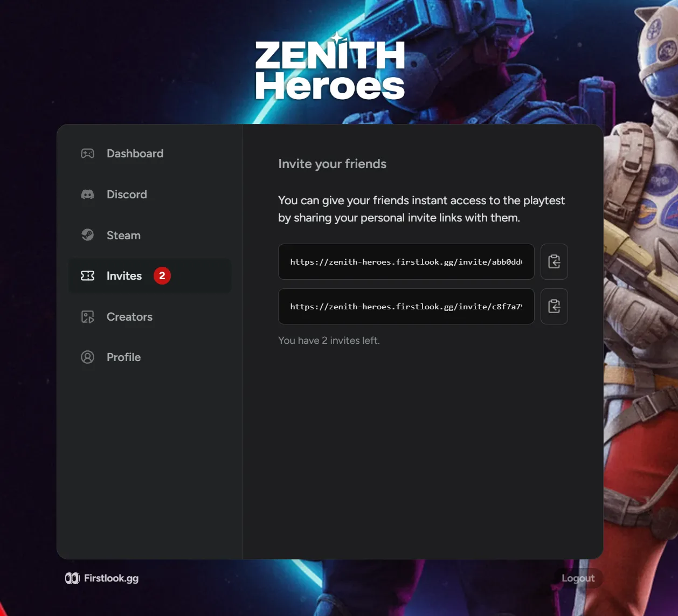Copy the invite link ending in abb0dd
This screenshot has width=678, height=616.
(x=554, y=262)
